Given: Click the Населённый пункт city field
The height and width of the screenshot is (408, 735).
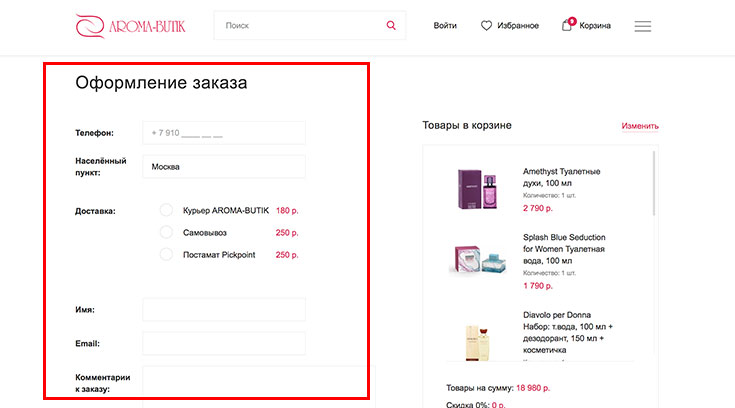Looking at the screenshot, I should click(224, 167).
